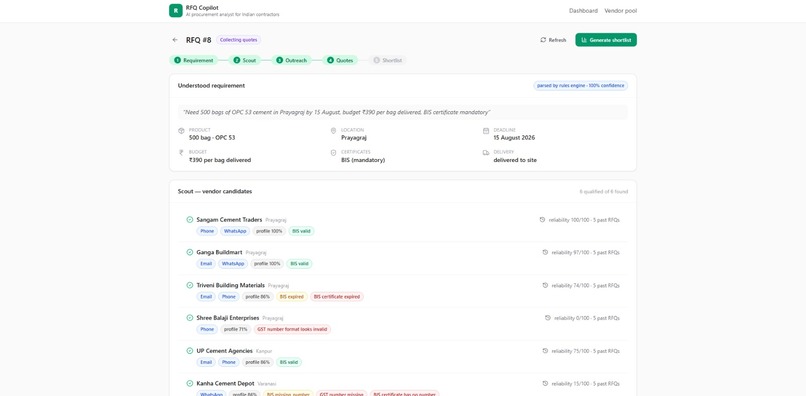Click the check icon for Ganga Buildmart
The image size is (806, 396).
190,253
